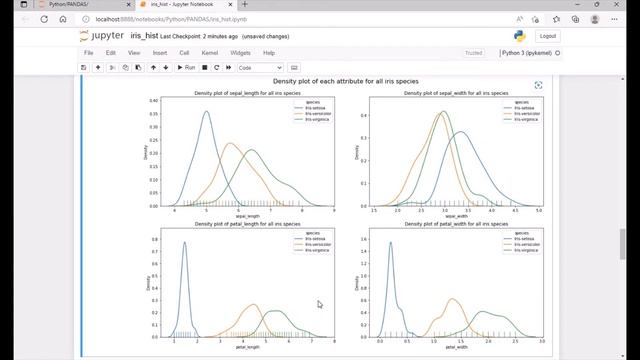The image size is (640, 360).
Task: Interrupt the kernel with the stop icon
Action: point(205,68)
